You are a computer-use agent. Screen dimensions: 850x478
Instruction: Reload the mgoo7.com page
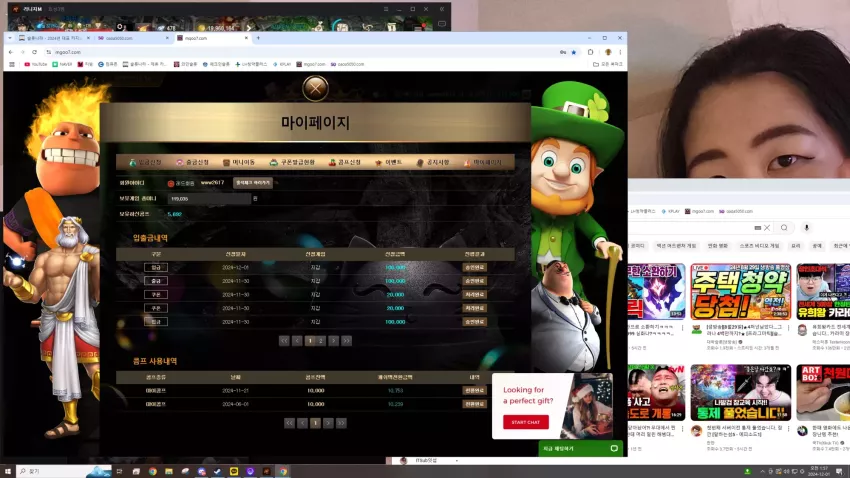click(x=34, y=52)
